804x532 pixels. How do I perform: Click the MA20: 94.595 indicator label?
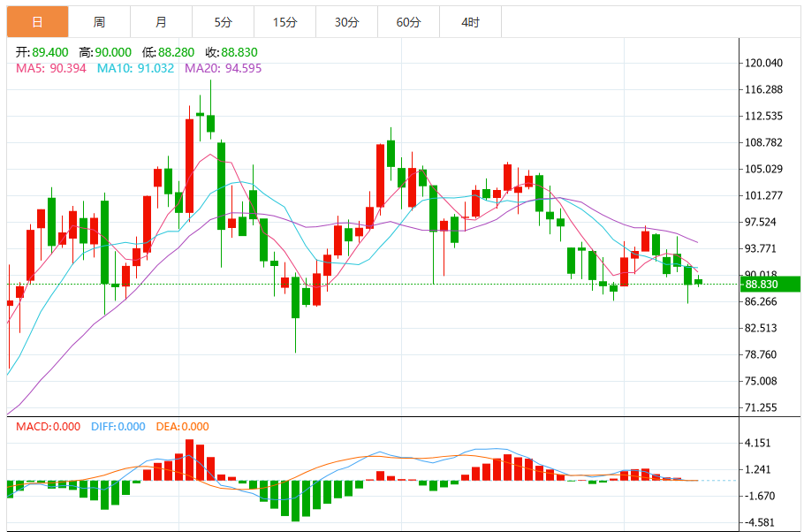coord(223,68)
